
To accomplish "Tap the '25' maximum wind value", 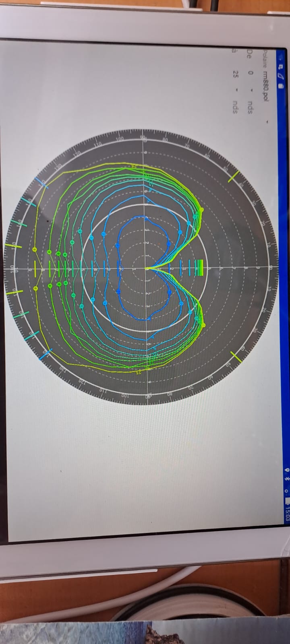I will pos(236,74).
